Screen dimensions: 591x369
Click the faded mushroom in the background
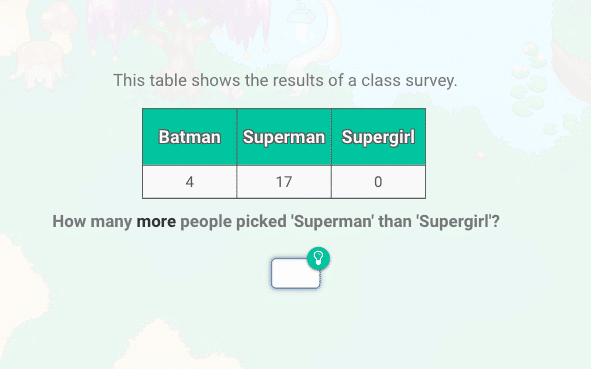(60, 21)
